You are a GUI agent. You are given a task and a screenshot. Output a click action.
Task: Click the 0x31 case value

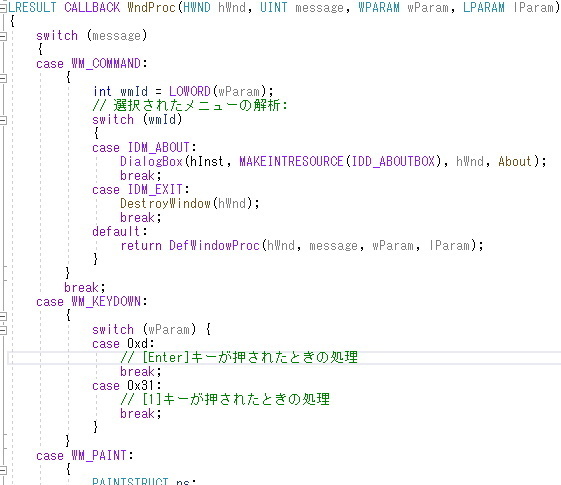141,386
